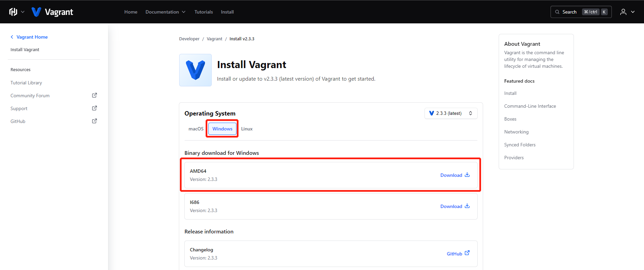Click the HashiCorp logo icon
Viewport: 644px width, 270px height.
click(13, 12)
